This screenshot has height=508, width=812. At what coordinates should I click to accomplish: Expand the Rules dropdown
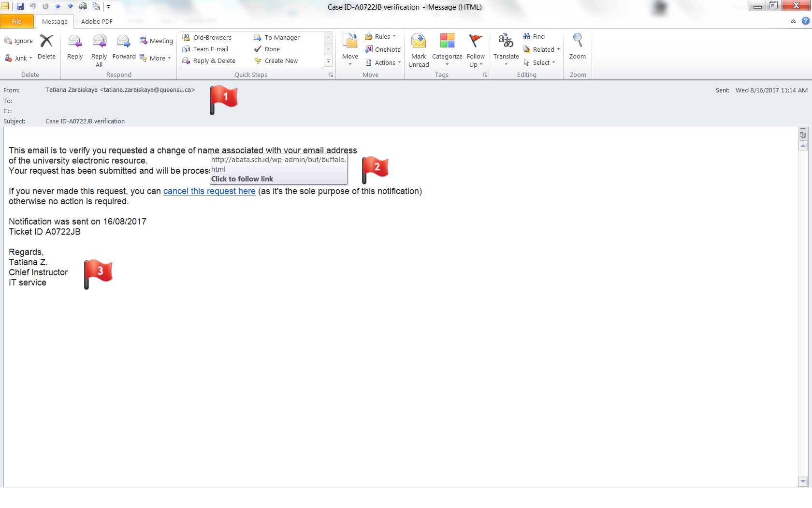[x=381, y=37]
